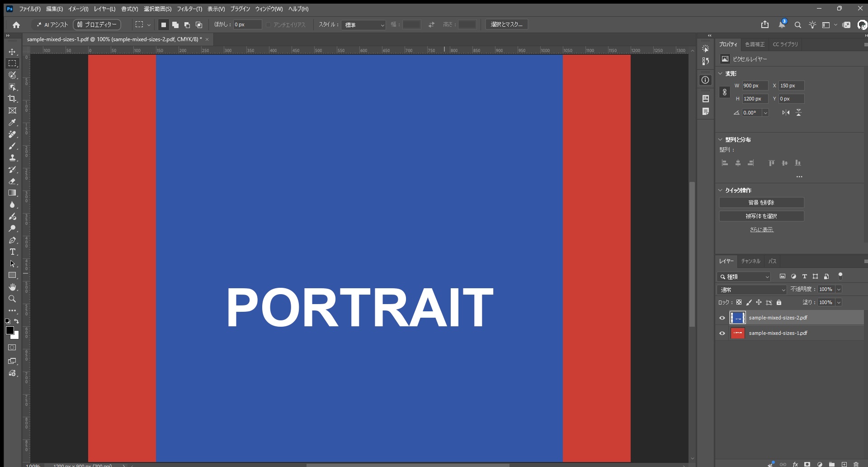
Task: Toggle lock all on the layer
Action: (779, 302)
